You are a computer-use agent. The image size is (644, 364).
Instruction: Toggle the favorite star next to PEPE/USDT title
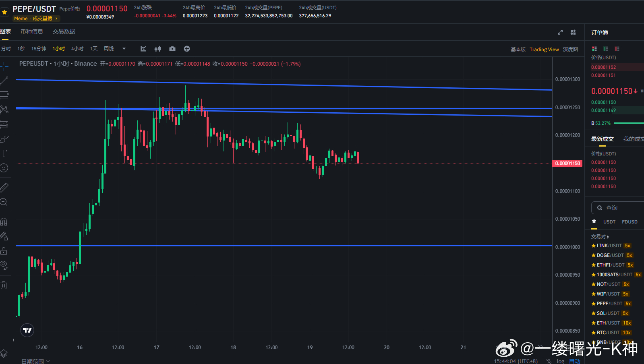point(4,12)
